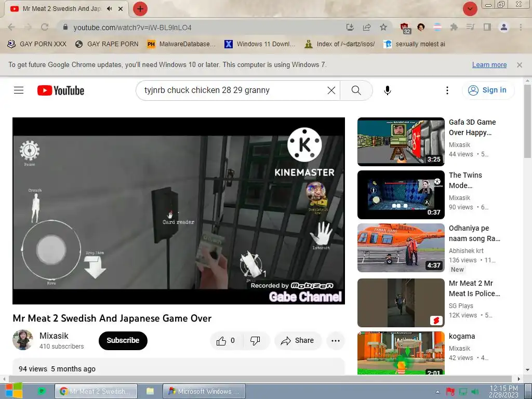
Task: Open the Extensions puzzle piece menu
Action: pos(454,27)
